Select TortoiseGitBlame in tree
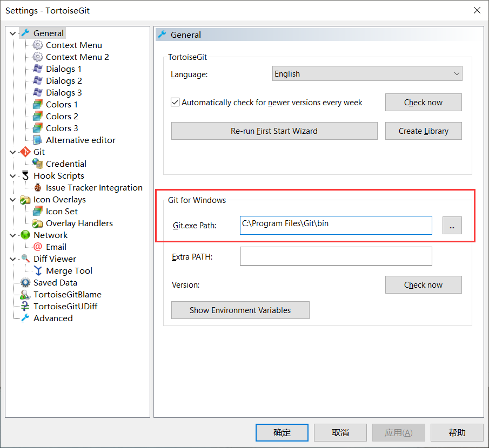The width and height of the screenshot is (489, 448). (x=68, y=294)
